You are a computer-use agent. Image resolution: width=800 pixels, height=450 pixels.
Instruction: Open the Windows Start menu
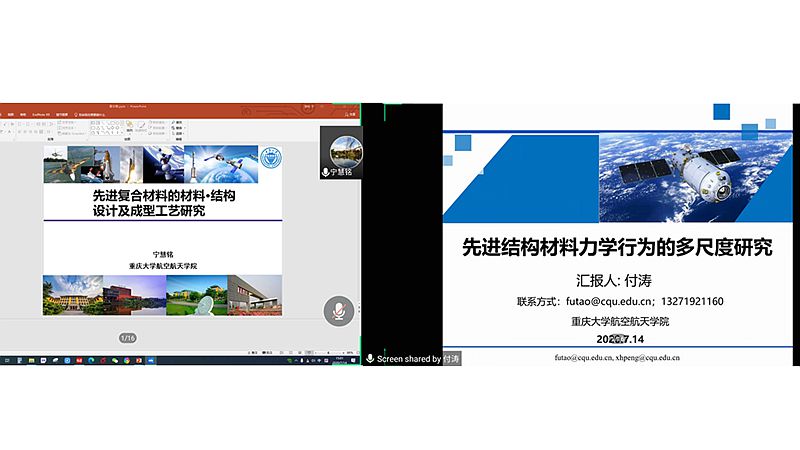click(5, 357)
